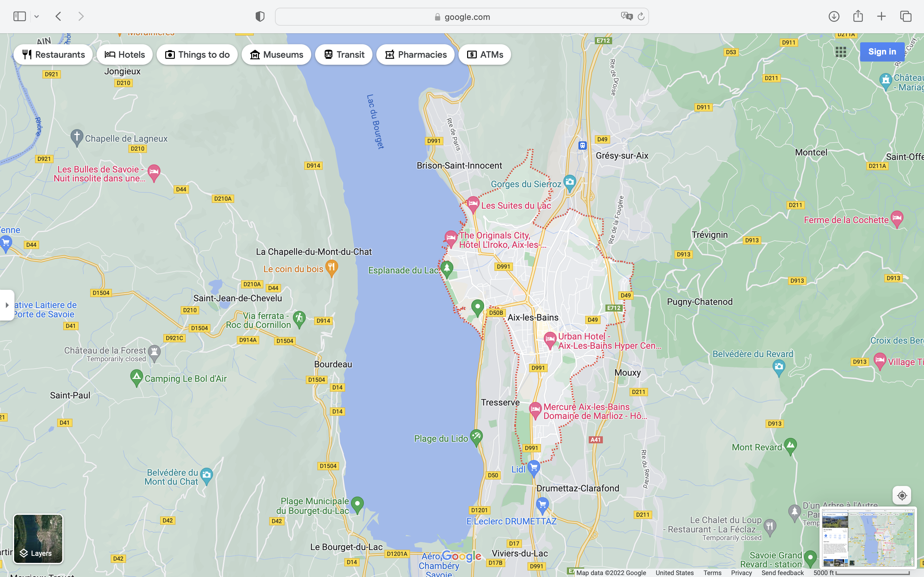The width and height of the screenshot is (924, 577).
Task: Click the privacy shield icon
Action: click(x=260, y=16)
